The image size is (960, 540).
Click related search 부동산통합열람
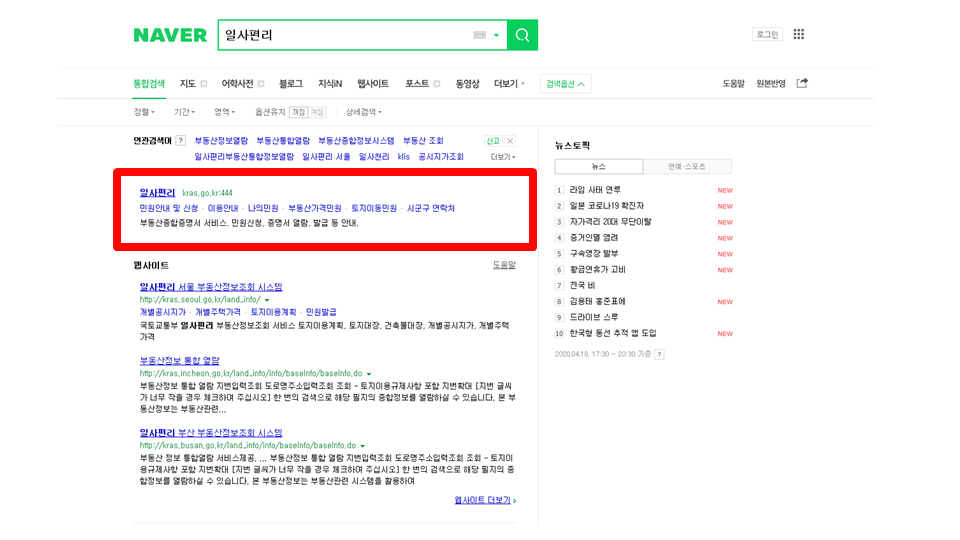[x=283, y=141]
